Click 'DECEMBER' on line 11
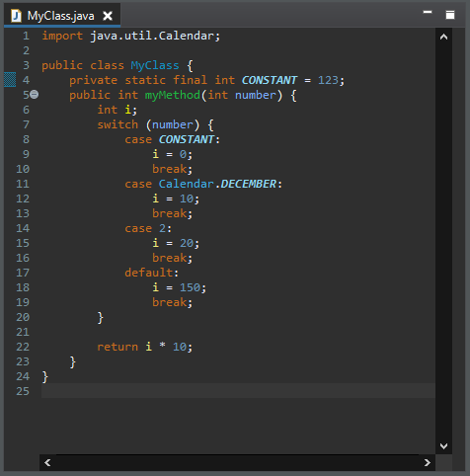 point(249,184)
